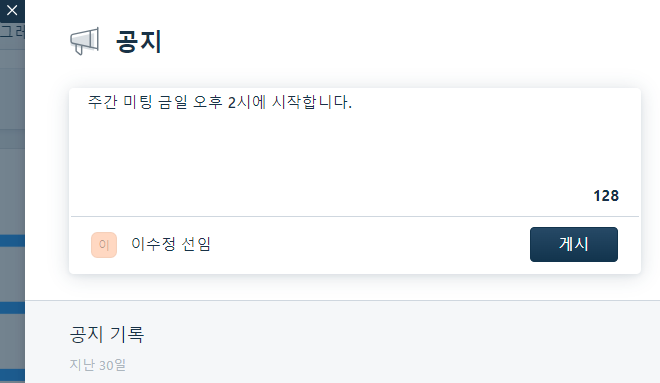Click the topmost blue bar in the dimmed sidebar
The height and width of the screenshot is (383, 660).
(12, 240)
